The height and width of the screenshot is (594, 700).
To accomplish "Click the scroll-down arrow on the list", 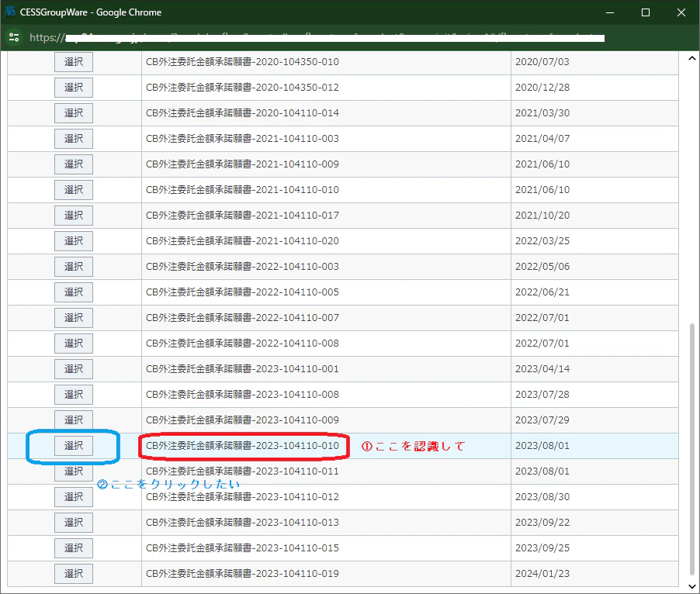I will pyautogui.click(x=691, y=585).
